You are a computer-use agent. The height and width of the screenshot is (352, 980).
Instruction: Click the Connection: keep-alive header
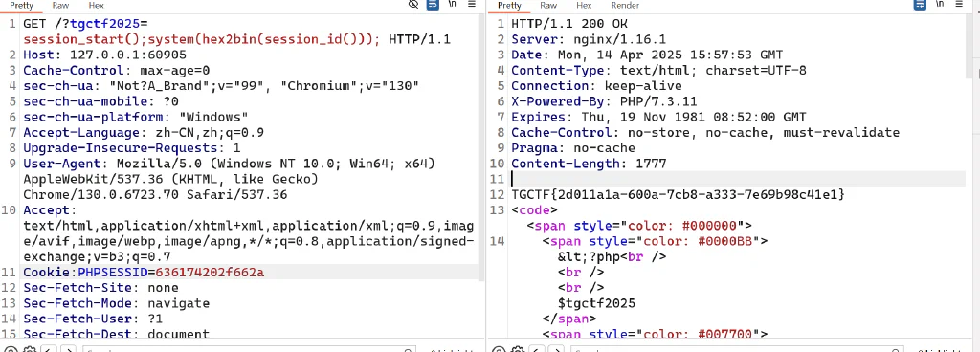[x=596, y=86]
